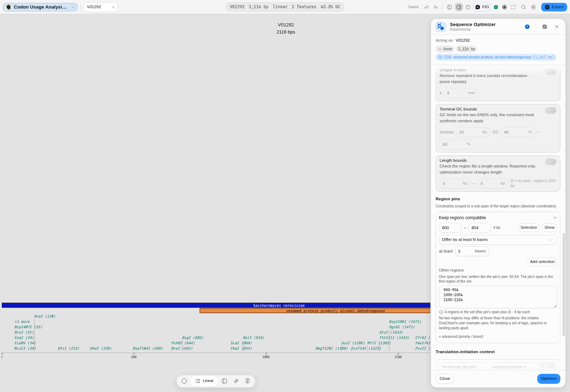Expand '+ advanced (priority / boost)' options
The image size is (570, 392).
coord(461,337)
